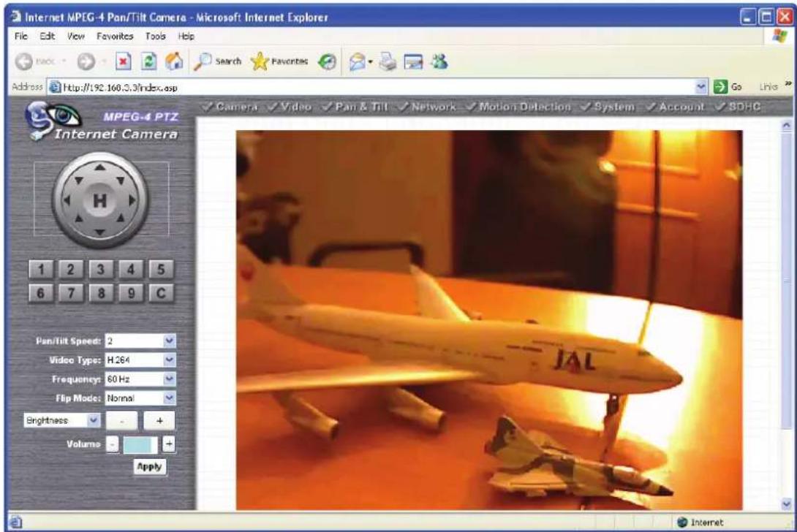797x532 pixels.
Task: Go to the browser Home page icon
Action: tap(174, 61)
